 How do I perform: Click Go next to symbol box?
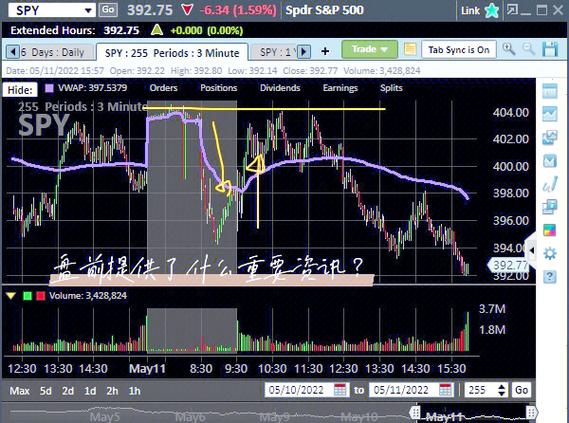pyautogui.click(x=108, y=10)
